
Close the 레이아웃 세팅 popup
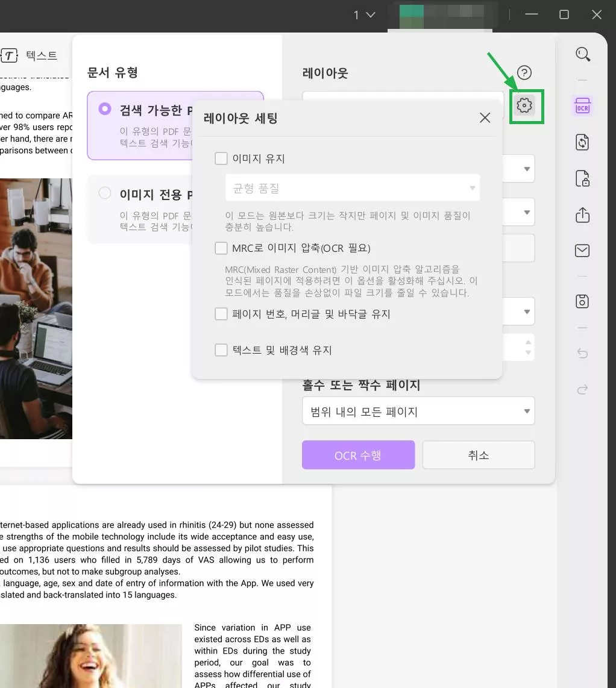pos(485,117)
